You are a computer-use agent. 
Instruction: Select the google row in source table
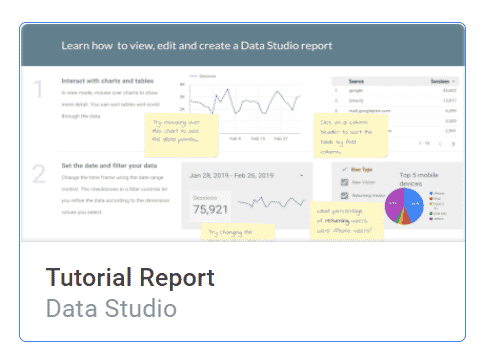tap(395, 90)
